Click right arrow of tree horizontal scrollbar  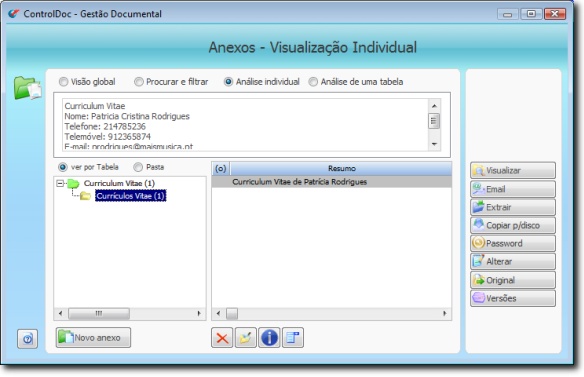[199, 313]
